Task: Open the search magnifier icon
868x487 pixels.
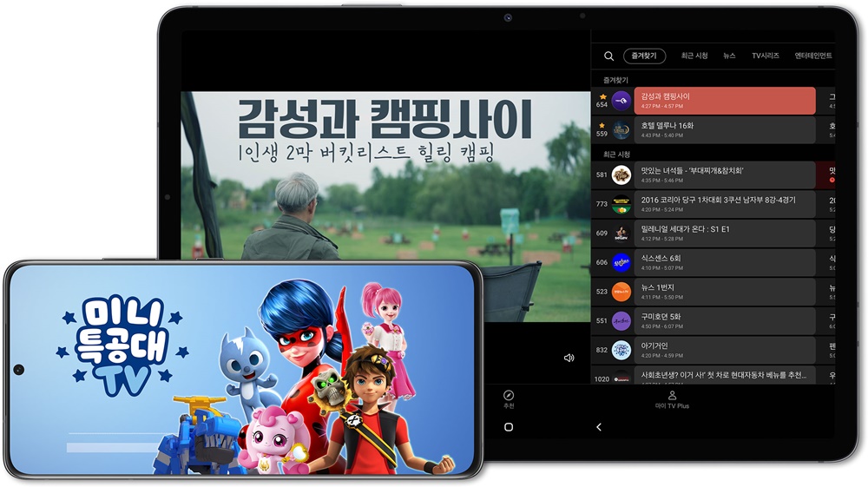Action: tap(608, 56)
